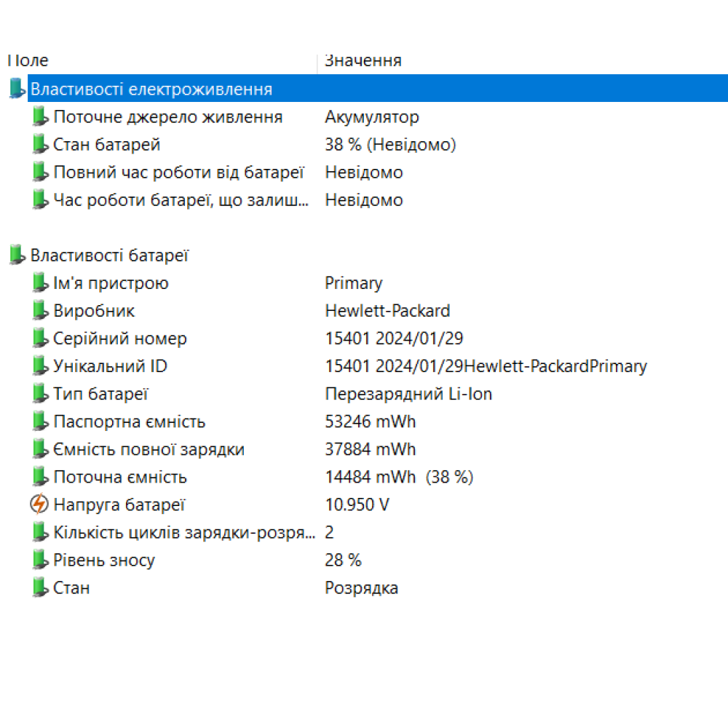Click battery icon beside Поточне джерело живлення
This screenshot has height=728, width=728.
[x=40, y=117]
